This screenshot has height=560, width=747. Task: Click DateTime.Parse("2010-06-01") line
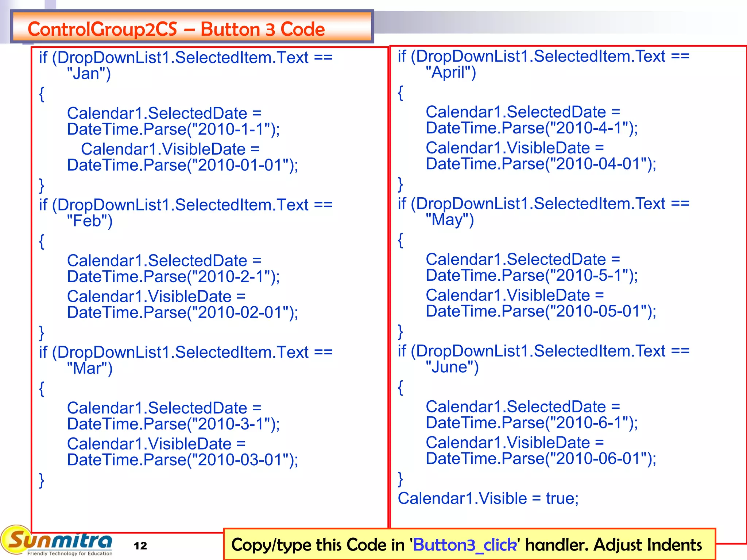(541, 459)
